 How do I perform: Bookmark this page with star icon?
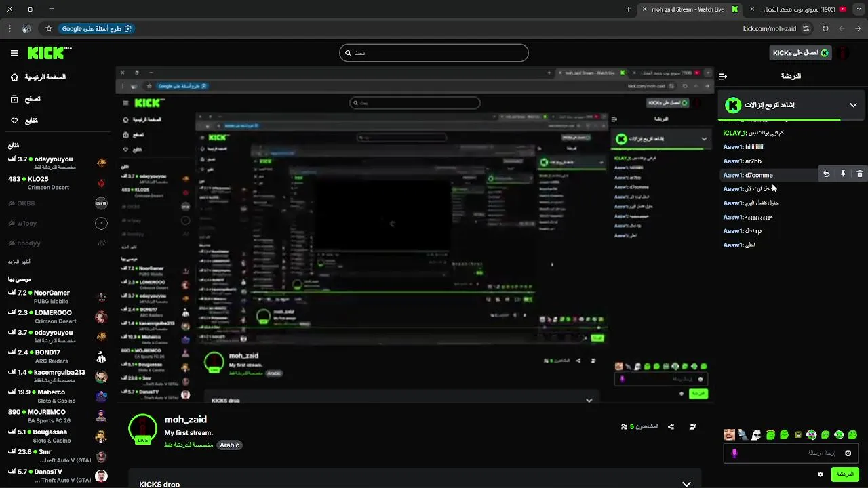coord(49,28)
